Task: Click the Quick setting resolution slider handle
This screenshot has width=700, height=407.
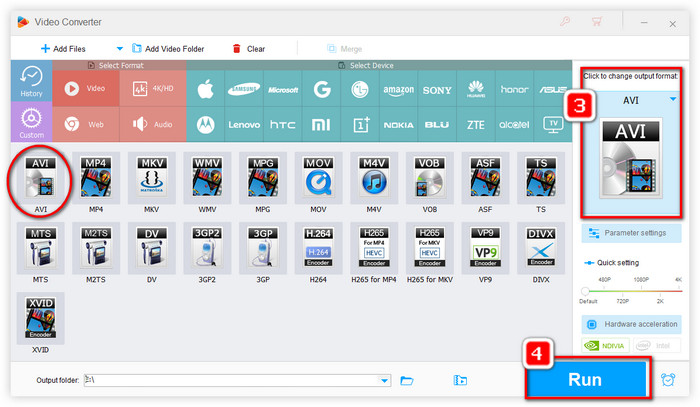Action: [x=585, y=291]
